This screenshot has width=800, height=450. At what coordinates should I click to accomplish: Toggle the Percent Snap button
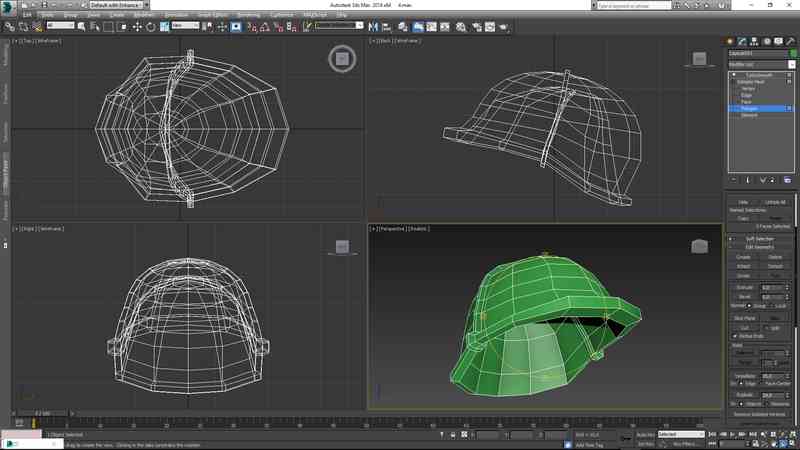[x=278, y=27]
